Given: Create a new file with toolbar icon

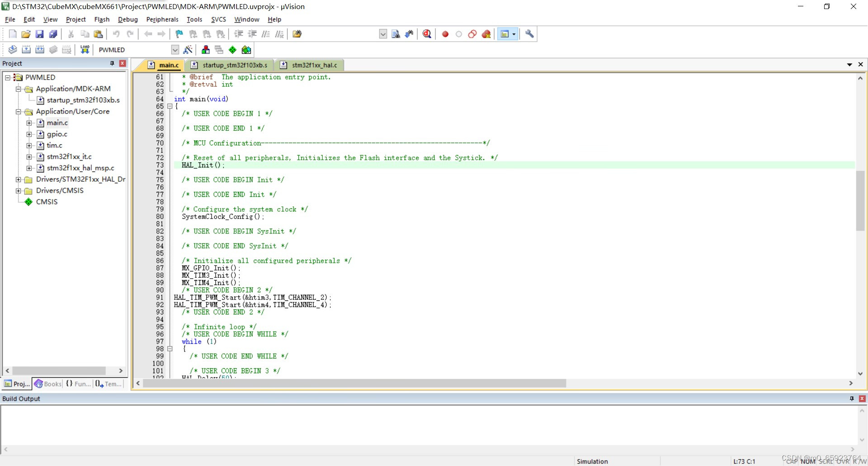Looking at the screenshot, I should pyautogui.click(x=13, y=34).
